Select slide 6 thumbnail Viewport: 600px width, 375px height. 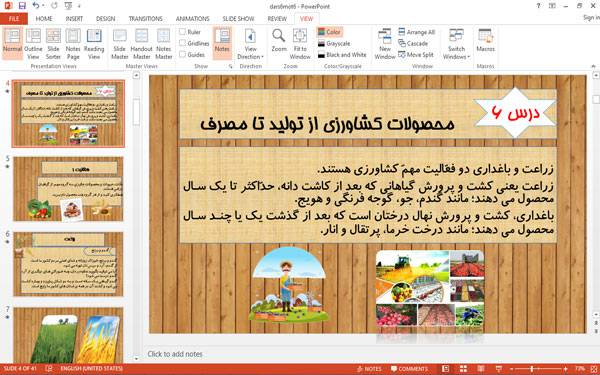[68, 264]
